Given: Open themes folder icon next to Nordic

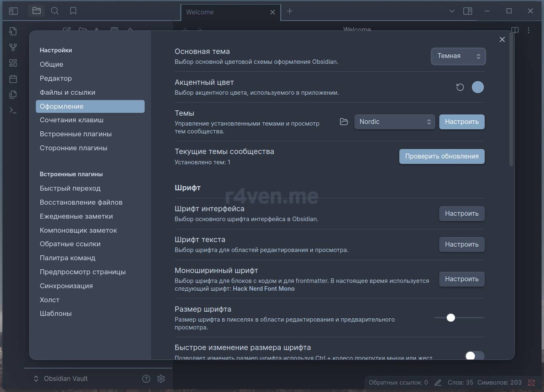Looking at the screenshot, I should pyautogui.click(x=344, y=122).
